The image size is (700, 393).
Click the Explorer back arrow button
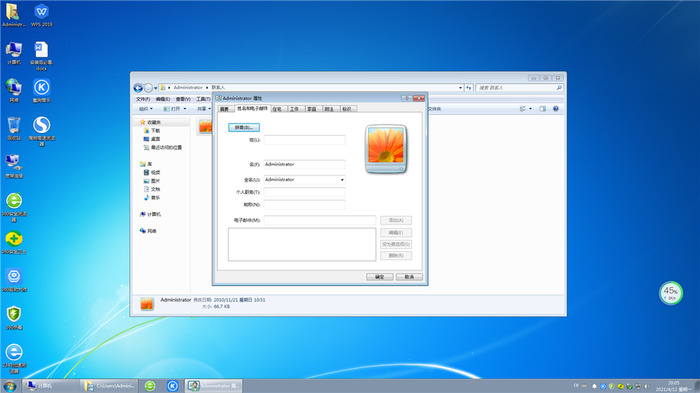(138, 88)
